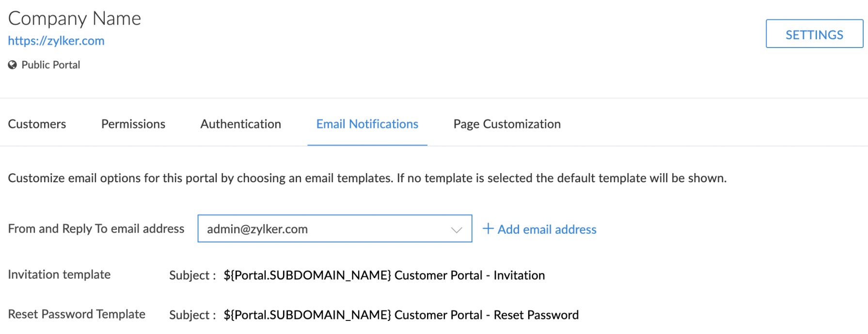Select the Email Notifications tab
868x334 pixels.
pyautogui.click(x=367, y=124)
